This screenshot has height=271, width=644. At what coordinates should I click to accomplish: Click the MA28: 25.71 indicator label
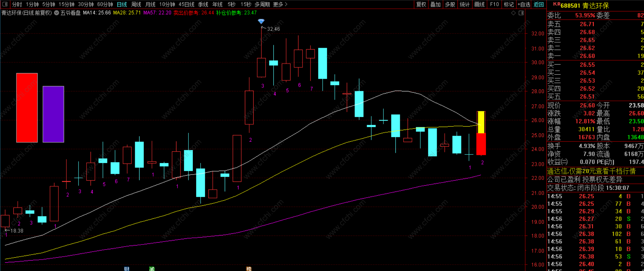(127, 13)
